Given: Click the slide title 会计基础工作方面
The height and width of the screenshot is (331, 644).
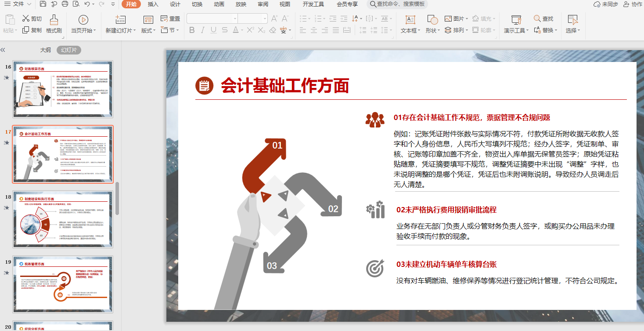Looking at the screenshot, I should [285, 86].
